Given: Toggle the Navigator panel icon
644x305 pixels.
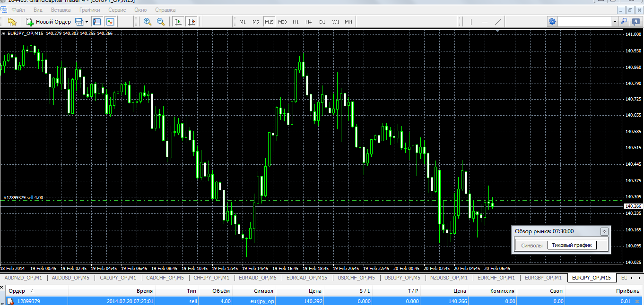Looking at the screenshot, I should coord(97,22).
